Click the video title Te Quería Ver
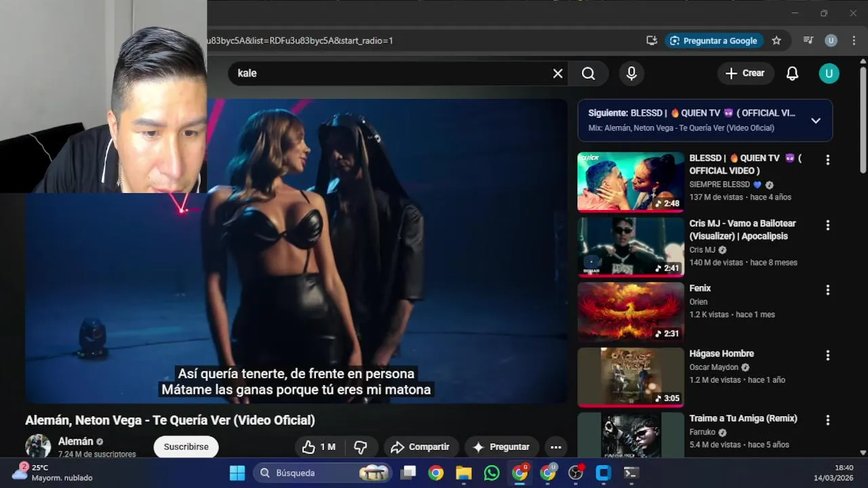 tap(170, 420)
